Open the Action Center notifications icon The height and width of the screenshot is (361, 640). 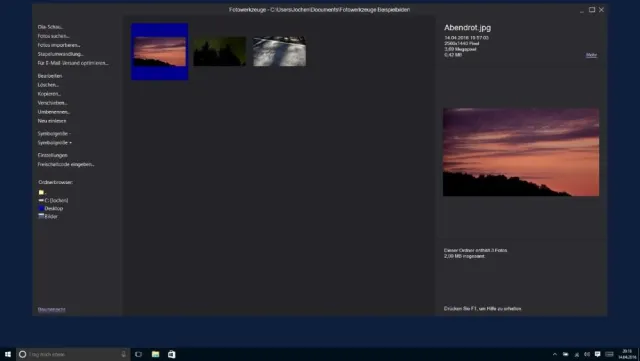click(598, 354)
